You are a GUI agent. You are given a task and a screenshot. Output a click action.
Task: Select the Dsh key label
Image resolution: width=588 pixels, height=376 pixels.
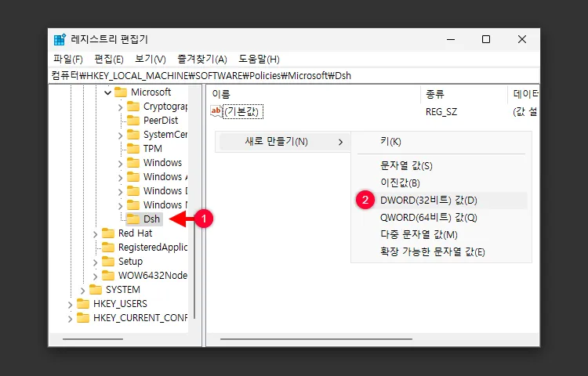pos(152,219)
